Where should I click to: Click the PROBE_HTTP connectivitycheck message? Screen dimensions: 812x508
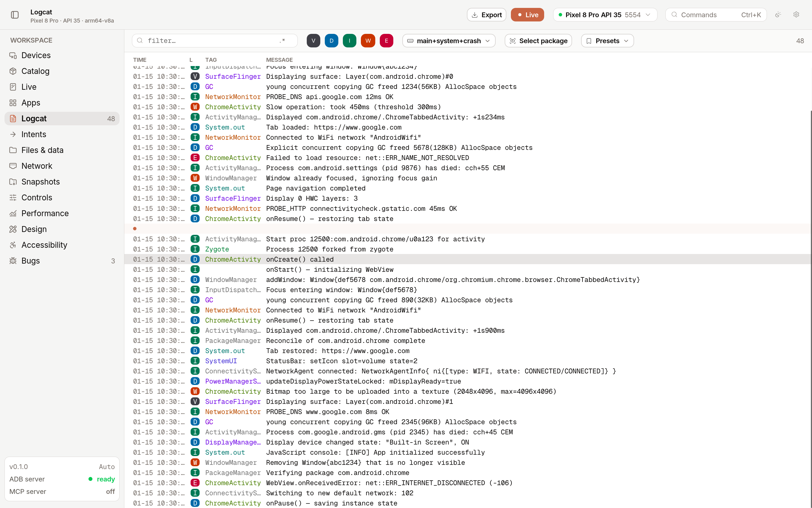tap(361, 208)
